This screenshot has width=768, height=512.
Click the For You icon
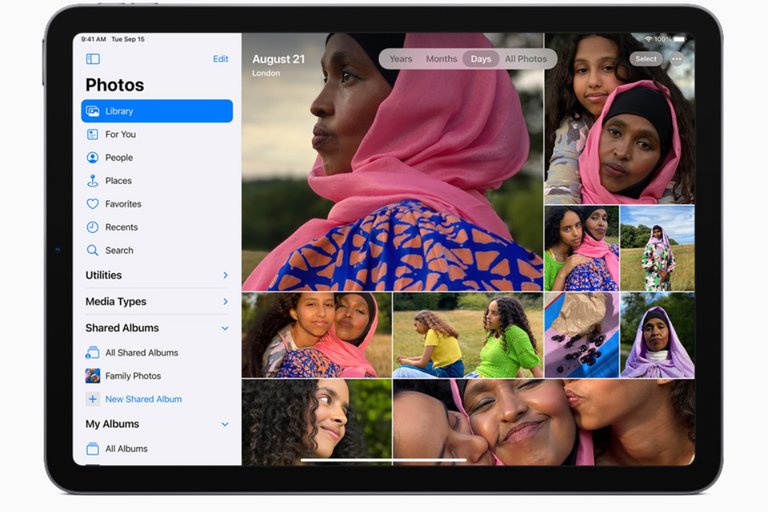click(x=93, y=134)
